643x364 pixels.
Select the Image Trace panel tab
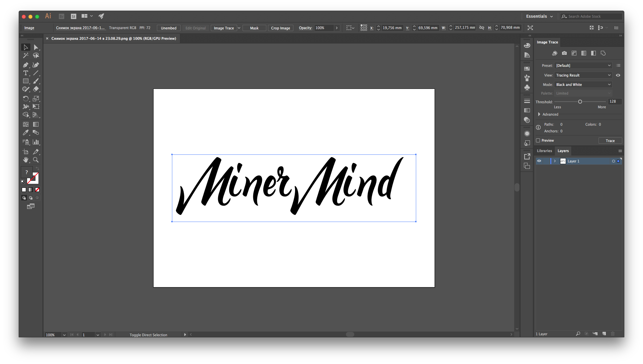coord(547,42)
